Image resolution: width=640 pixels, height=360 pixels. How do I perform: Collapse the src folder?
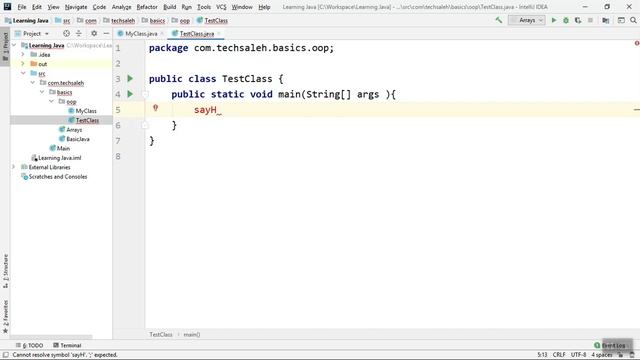pos(23,73)
